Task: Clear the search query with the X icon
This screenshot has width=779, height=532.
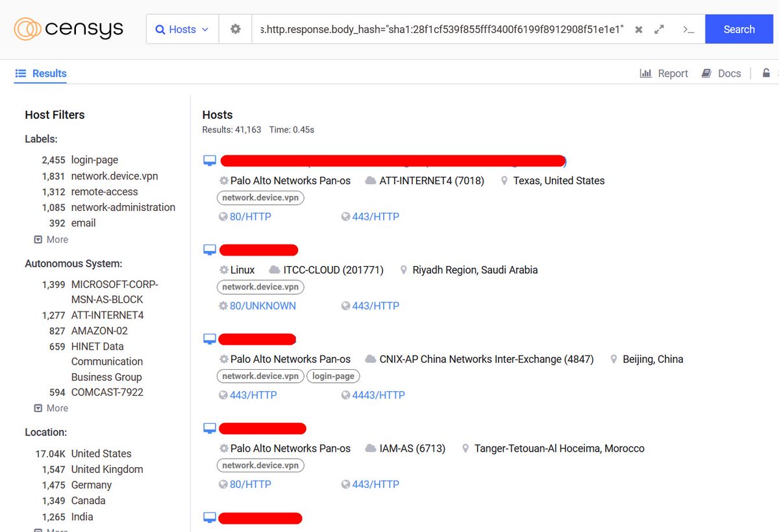Action: (639, 30)
